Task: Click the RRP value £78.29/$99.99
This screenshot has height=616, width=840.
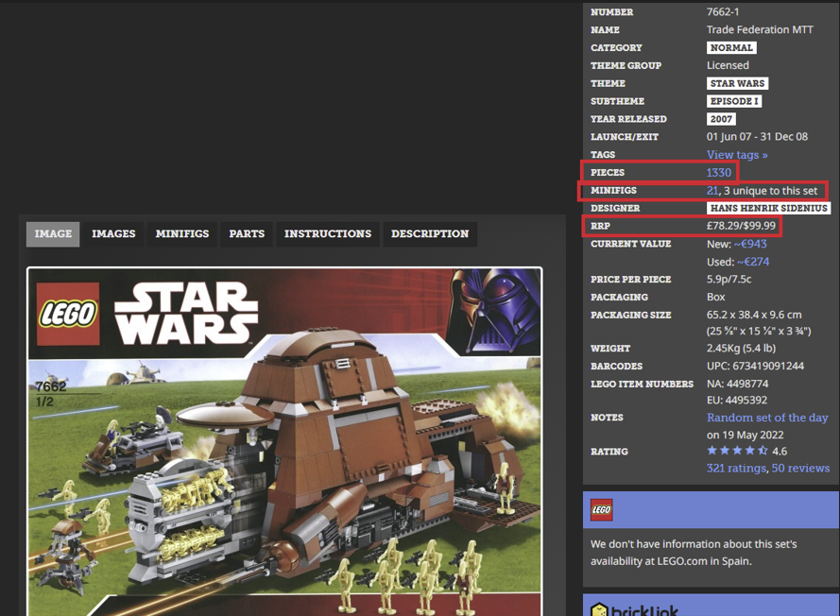Action: click(x=741, y=226)
